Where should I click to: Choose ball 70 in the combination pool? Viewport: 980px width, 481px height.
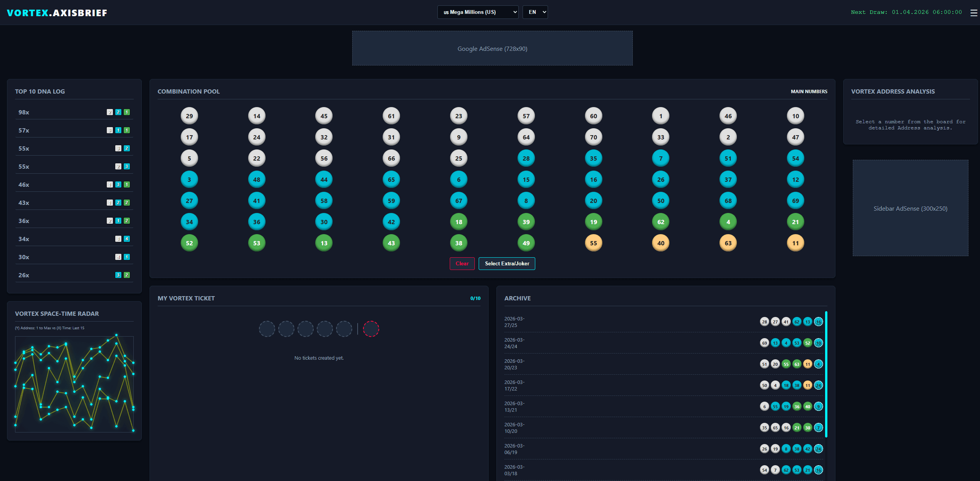(x=593, y=137)
